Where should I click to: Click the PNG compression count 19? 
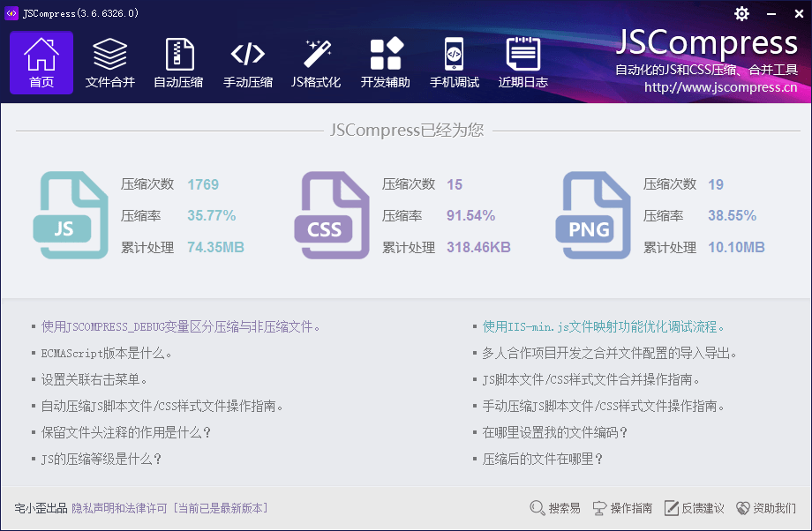click(716, 184)
